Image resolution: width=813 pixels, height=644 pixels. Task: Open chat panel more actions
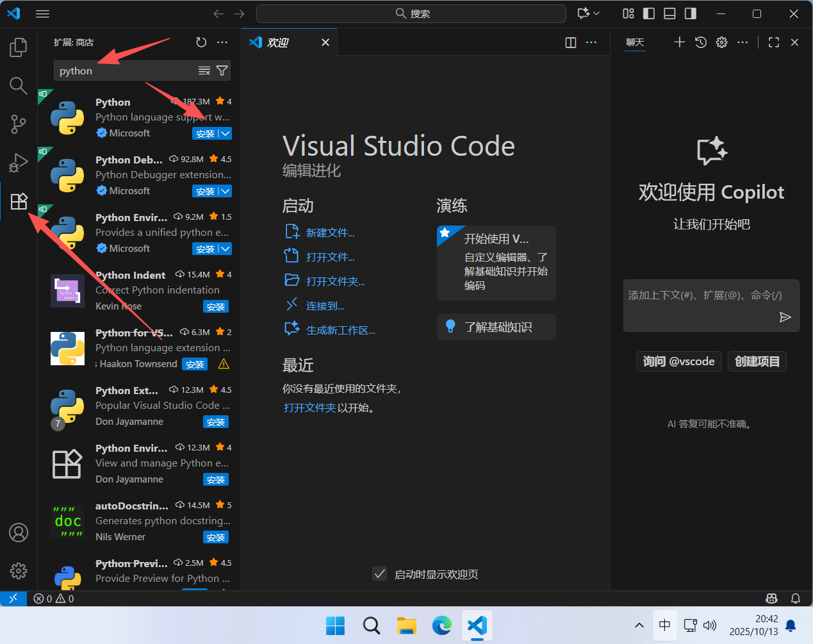[743, 42]
